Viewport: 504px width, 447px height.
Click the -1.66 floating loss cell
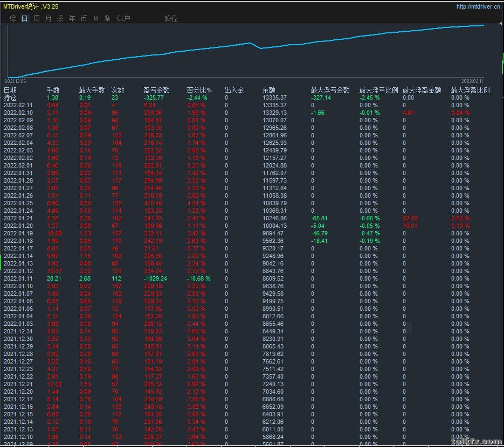tap(317, 113)
